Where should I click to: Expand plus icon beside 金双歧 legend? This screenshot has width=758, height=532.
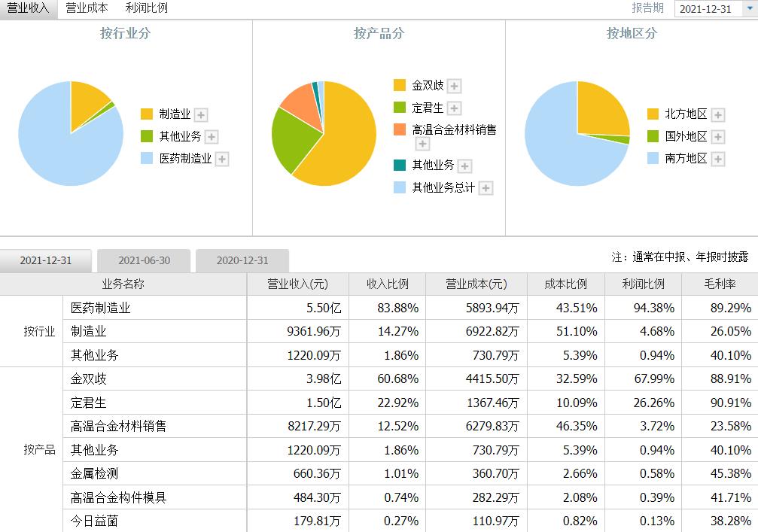[454, 87]
